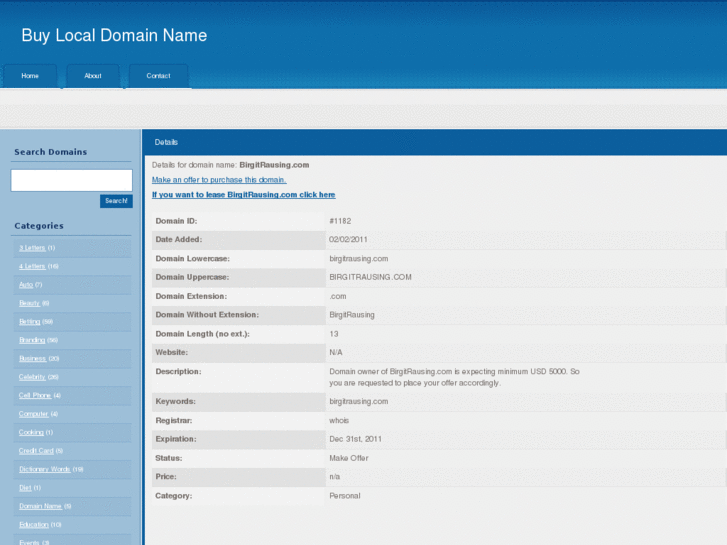The image size is (727, 545).
Task: Select the Cell Phone category
Action: 34,395
